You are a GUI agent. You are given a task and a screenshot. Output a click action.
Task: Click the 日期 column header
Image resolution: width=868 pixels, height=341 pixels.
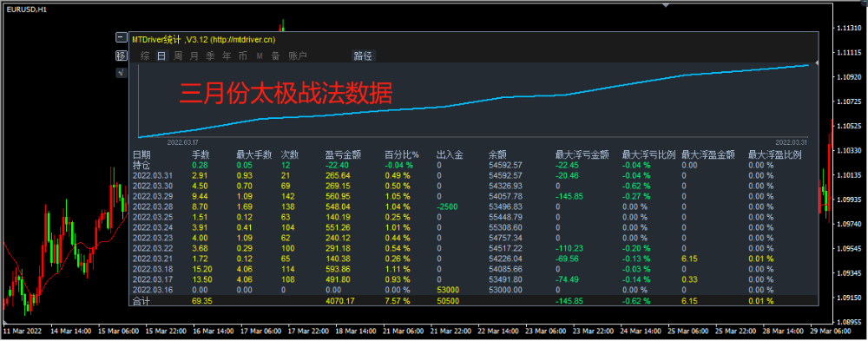141,155
